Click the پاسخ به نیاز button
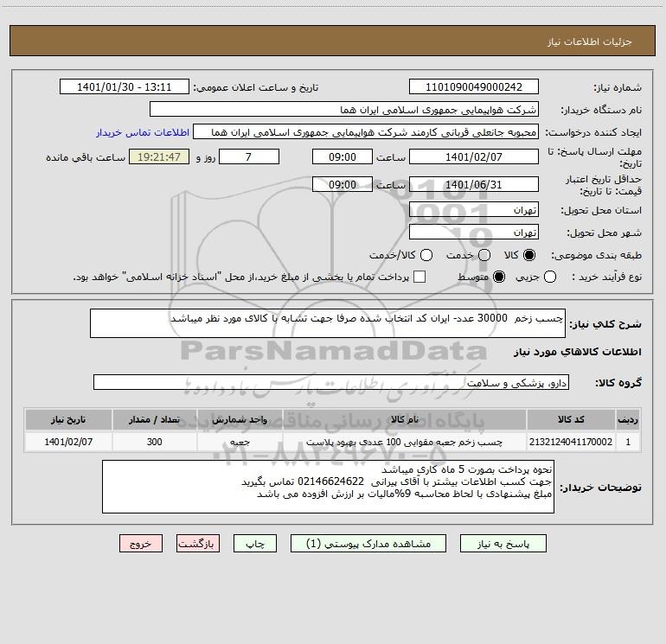Viewport: 666px width, 644px height. (503, 544)
